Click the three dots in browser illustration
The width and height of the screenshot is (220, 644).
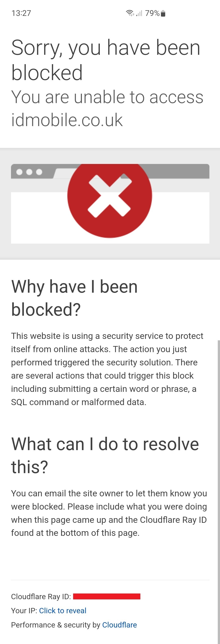pos(29,172)
